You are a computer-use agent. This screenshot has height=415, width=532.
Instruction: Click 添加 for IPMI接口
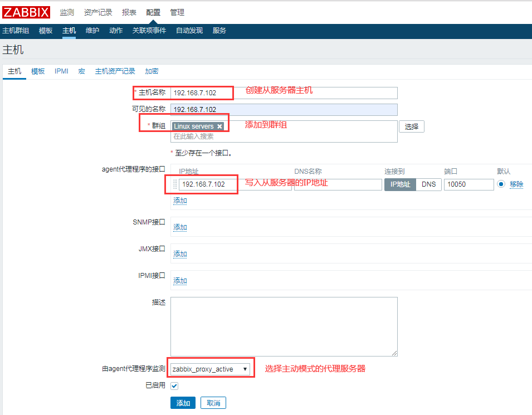point(180,281)
